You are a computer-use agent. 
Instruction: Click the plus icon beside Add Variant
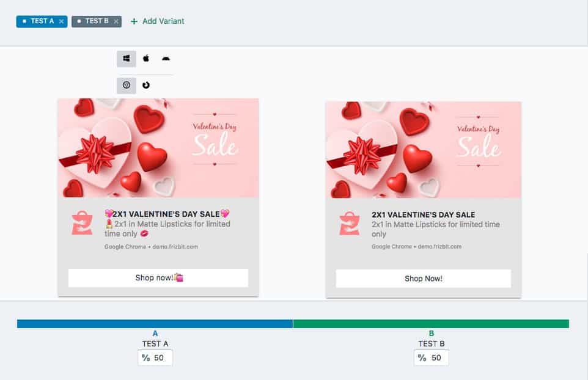pyautogui.click(x=134, y=21)
